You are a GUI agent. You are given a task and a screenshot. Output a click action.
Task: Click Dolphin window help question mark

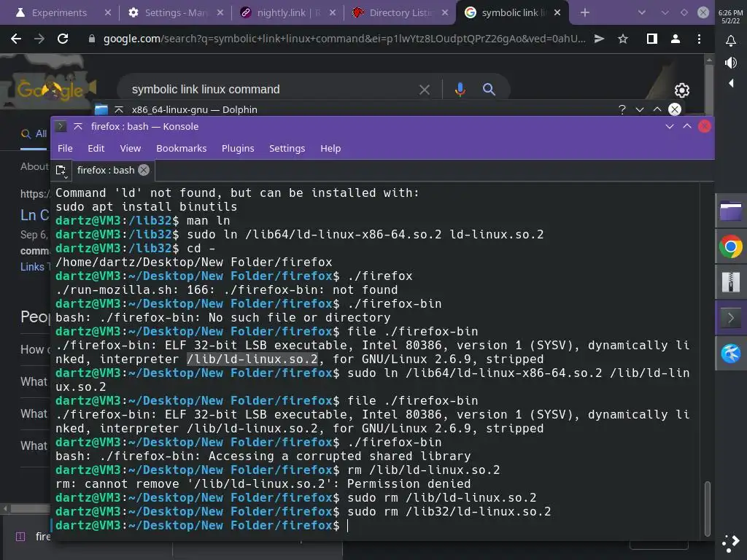(x=622, y=109)
